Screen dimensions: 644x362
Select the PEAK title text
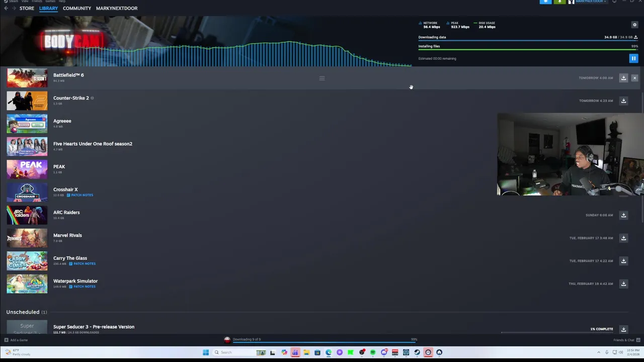point(59,167)
